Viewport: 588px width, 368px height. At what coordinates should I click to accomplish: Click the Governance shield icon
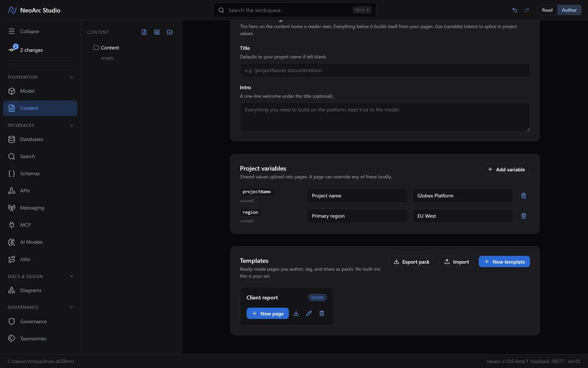(x=12, y=321)
